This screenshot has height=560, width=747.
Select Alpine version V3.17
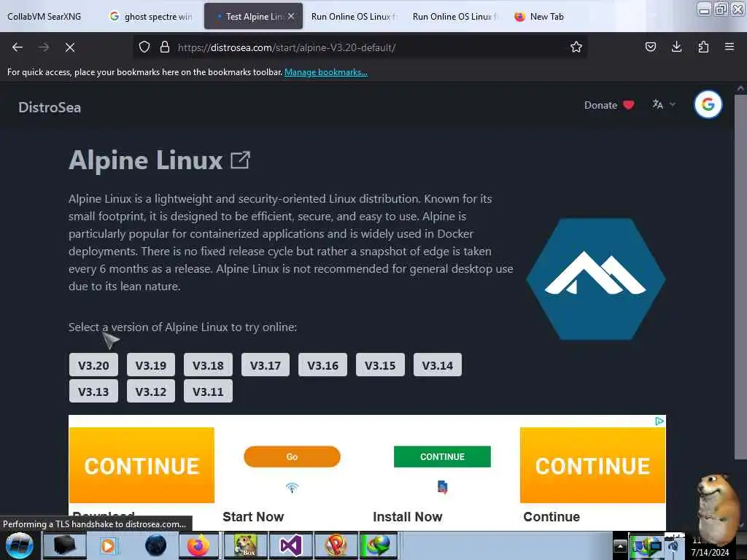[266, 365]
